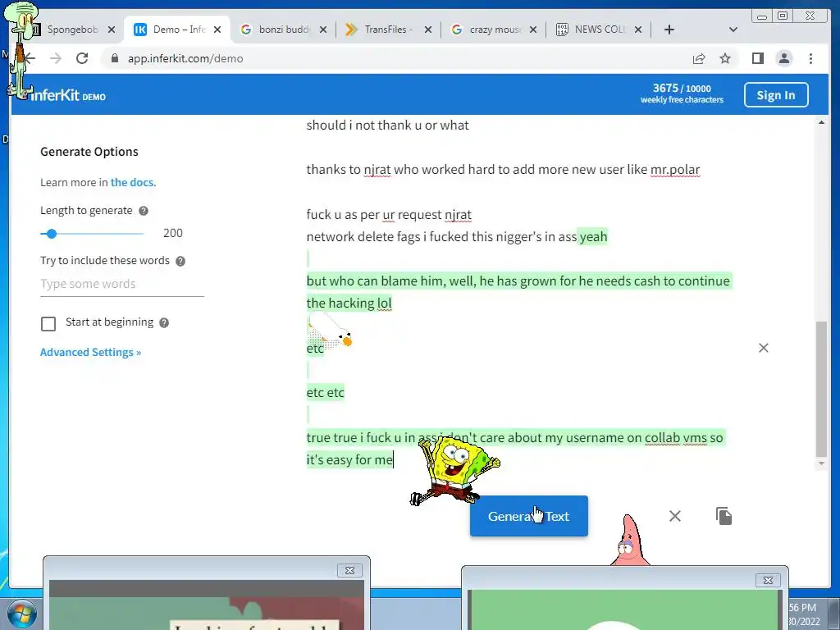The height and width of the screenshot is (630, 840).
Task: Open Chrome's three-dot menu
Action: (x=810, y=58)
